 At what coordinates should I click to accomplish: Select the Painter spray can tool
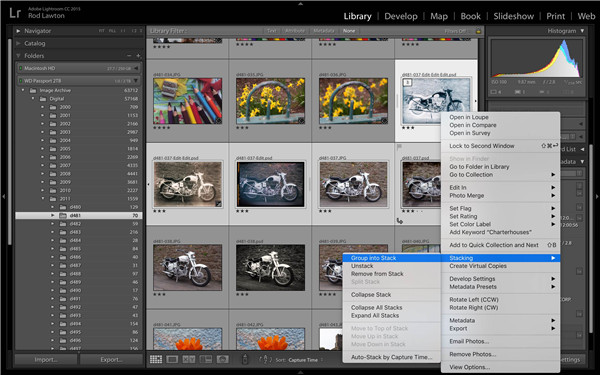click(245, 359)
